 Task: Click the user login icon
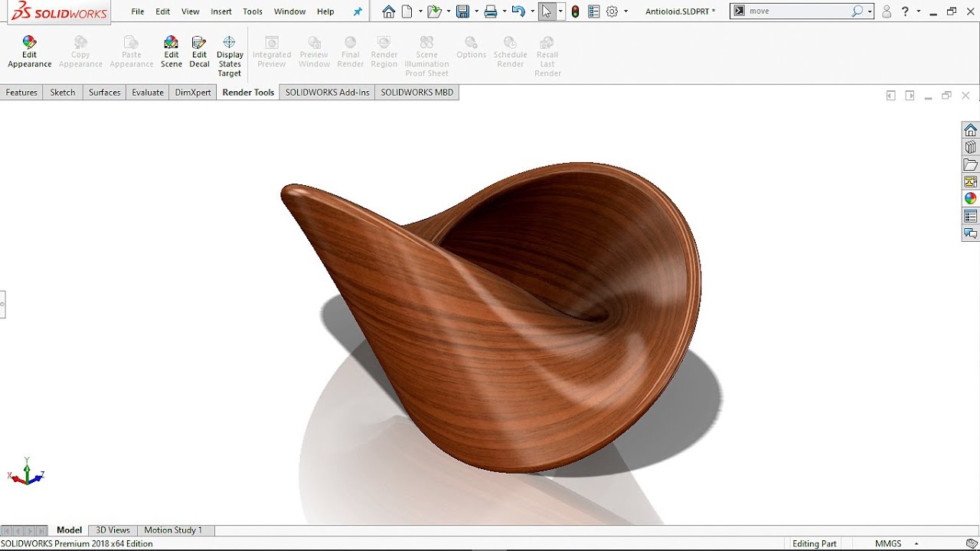pyautogui.click(x=887, y=11)
